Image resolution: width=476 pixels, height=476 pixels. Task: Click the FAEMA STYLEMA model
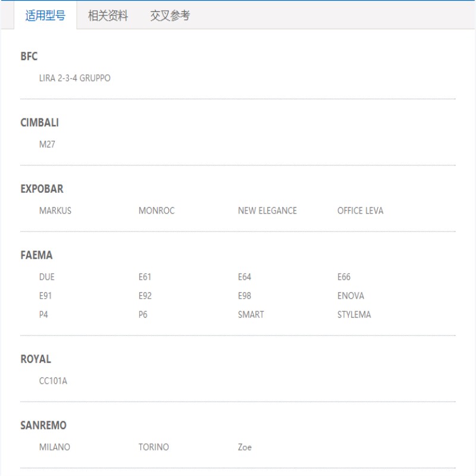[x=354, y=315]
